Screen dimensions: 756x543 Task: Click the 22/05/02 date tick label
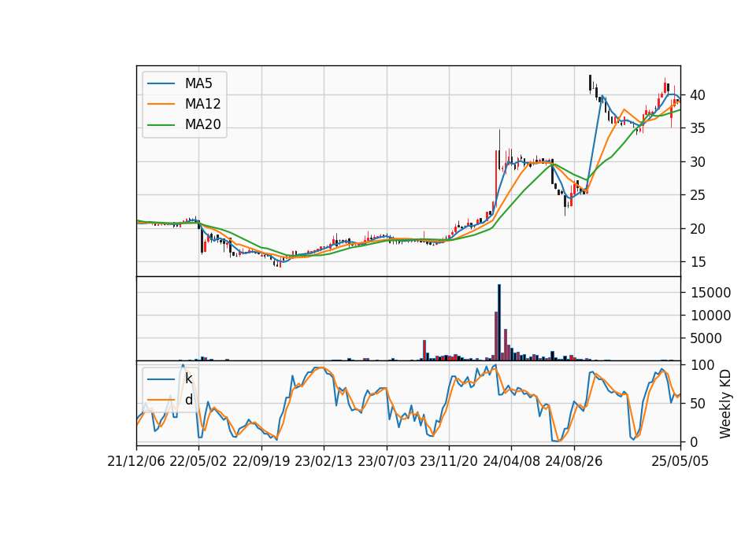pyautogui.click(x=198, y=461)
